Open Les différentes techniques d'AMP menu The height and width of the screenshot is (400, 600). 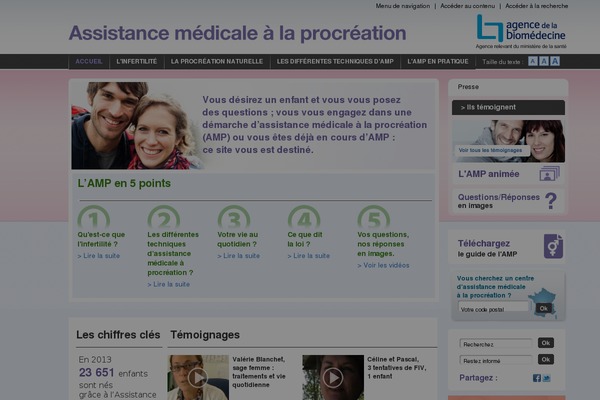(335, 62)
